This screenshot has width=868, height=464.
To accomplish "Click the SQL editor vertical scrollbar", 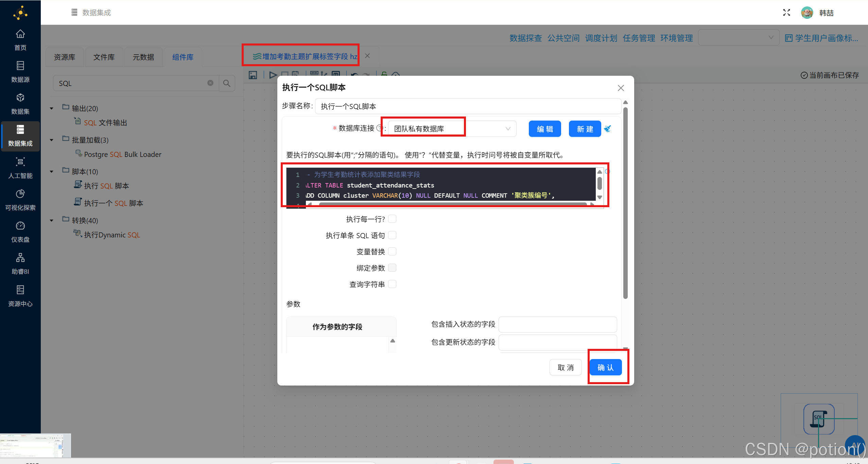I will click(x=600, y=184).
